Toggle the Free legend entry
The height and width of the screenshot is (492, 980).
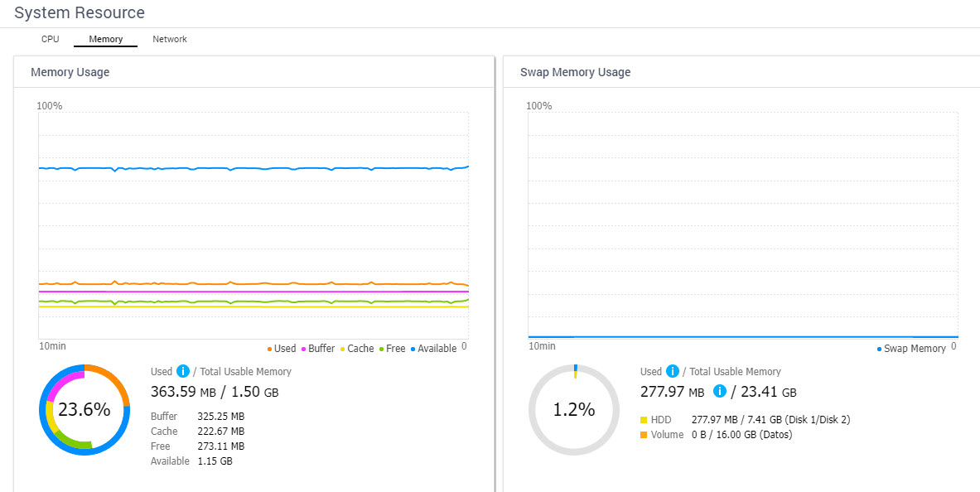(392, 349)
